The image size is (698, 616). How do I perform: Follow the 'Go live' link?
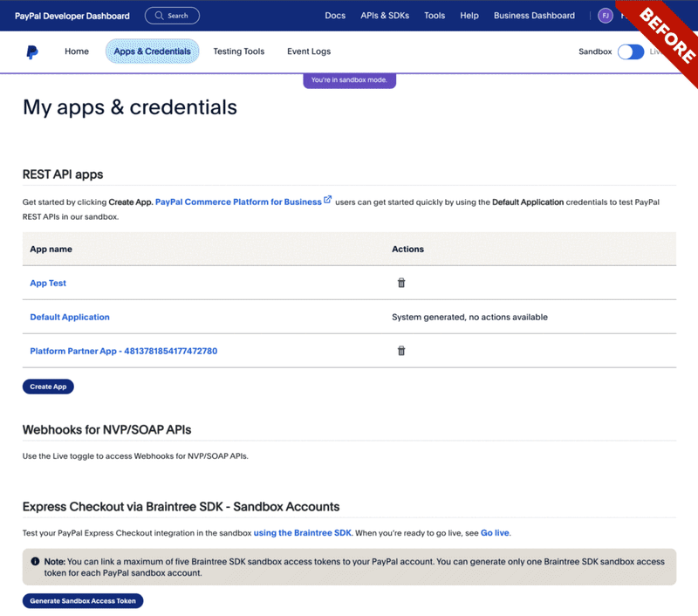point(495,533)
